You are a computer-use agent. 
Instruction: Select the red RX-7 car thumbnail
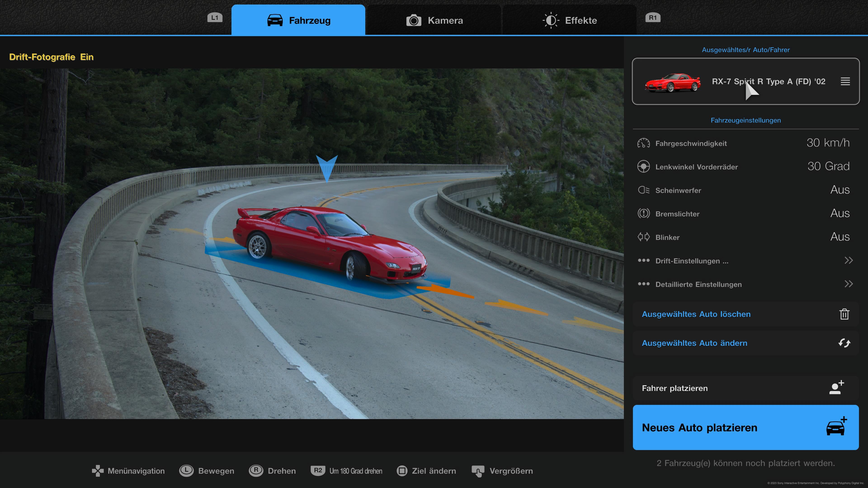672,82
